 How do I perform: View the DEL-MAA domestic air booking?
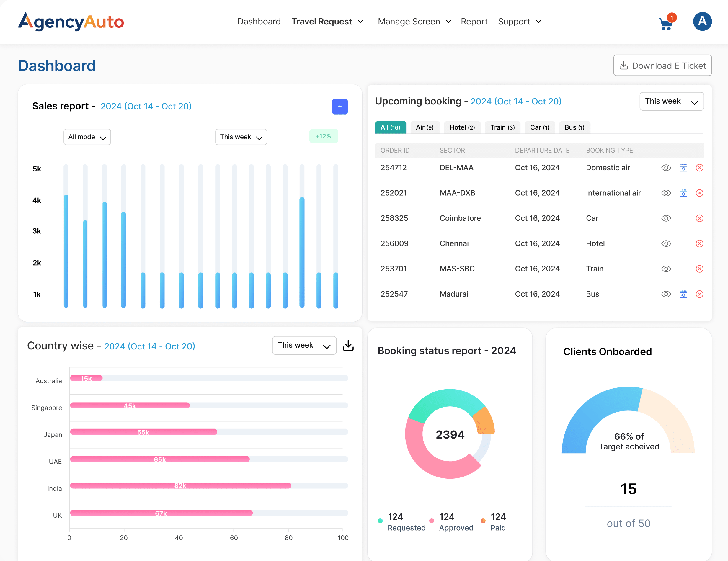[666, 168]
